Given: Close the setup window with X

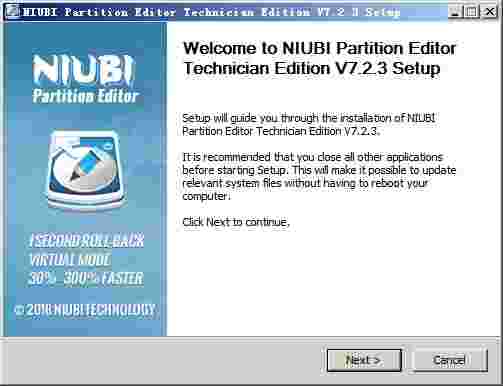Looking at the screenshot, I should pyautogui.click(x=489, y=12).
